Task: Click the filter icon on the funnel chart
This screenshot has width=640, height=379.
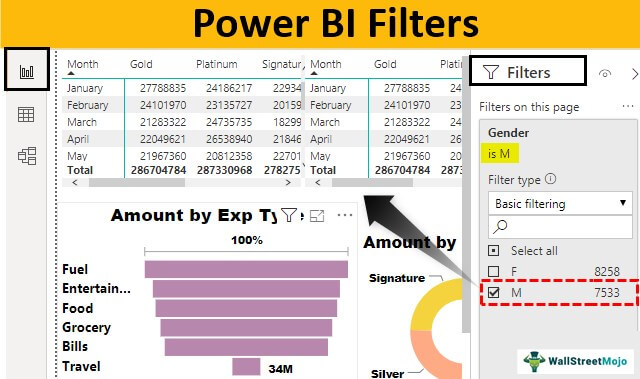Action: click(x=289, y=215)
